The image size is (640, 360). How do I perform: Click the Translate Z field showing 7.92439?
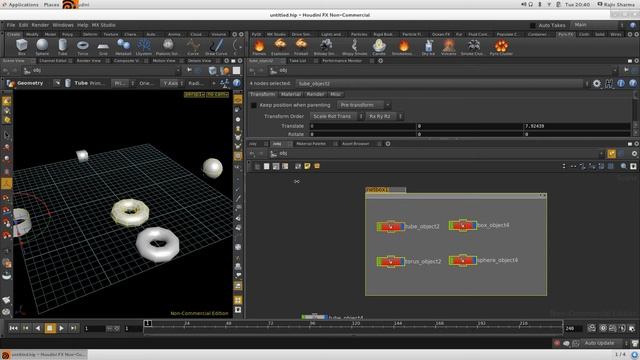(577, 126)
